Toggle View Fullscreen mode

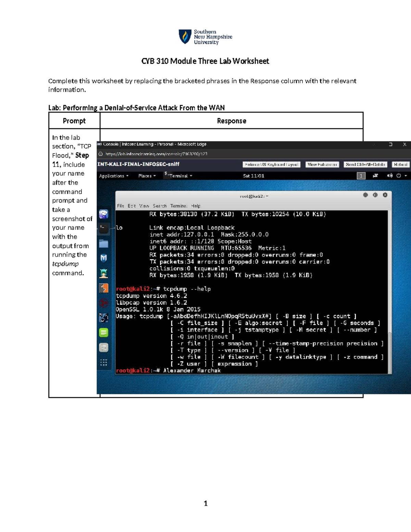pos(322,164)
